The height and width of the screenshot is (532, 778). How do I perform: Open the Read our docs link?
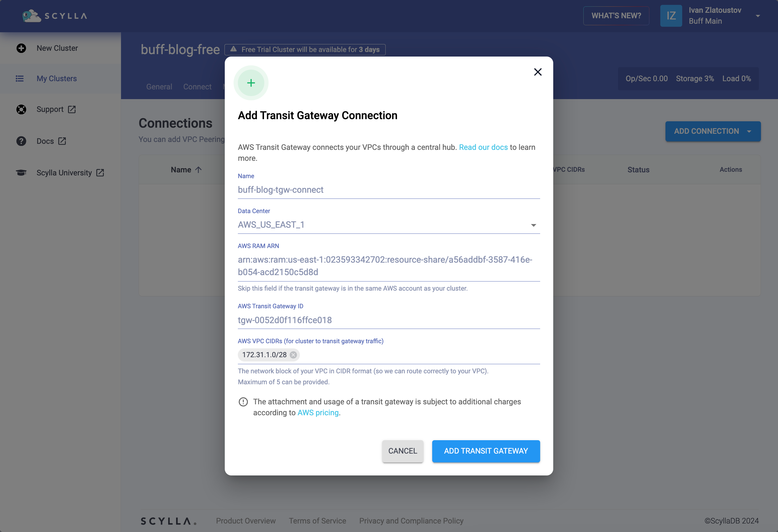[483, 147]
